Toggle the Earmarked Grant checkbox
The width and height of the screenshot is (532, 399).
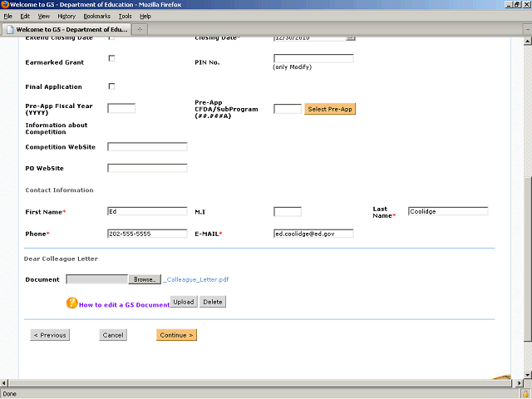pos(111,58)
